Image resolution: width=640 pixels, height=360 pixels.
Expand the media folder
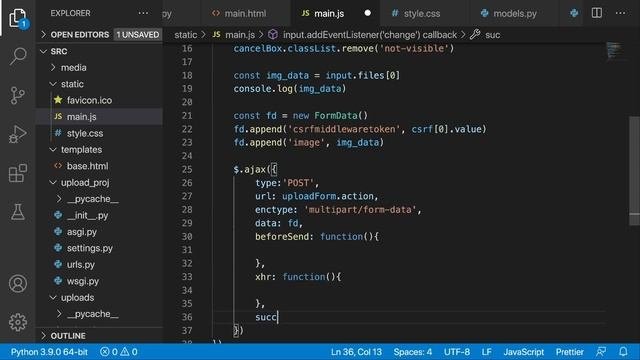coord(73,68)
